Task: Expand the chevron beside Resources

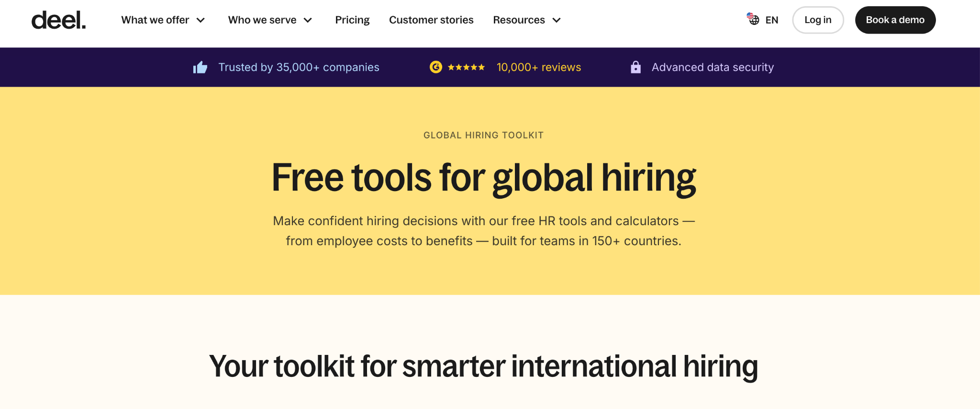Action: tap(557, 20)
